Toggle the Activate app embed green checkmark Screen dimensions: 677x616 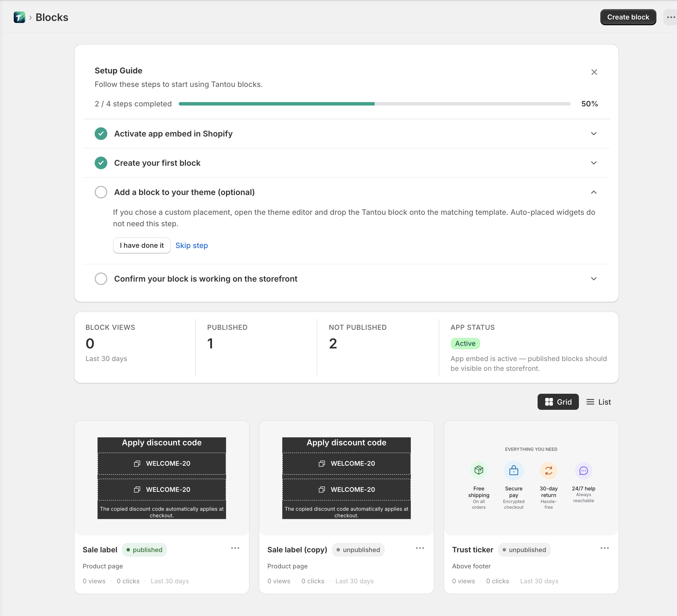[101, 134]
